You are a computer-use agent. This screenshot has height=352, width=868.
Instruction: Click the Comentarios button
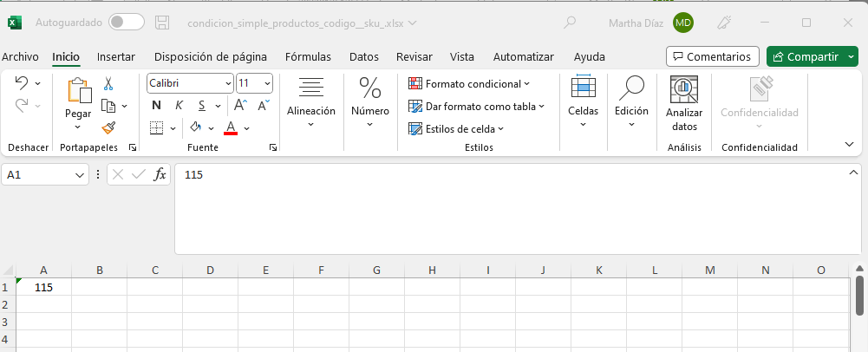coord(711,56)
